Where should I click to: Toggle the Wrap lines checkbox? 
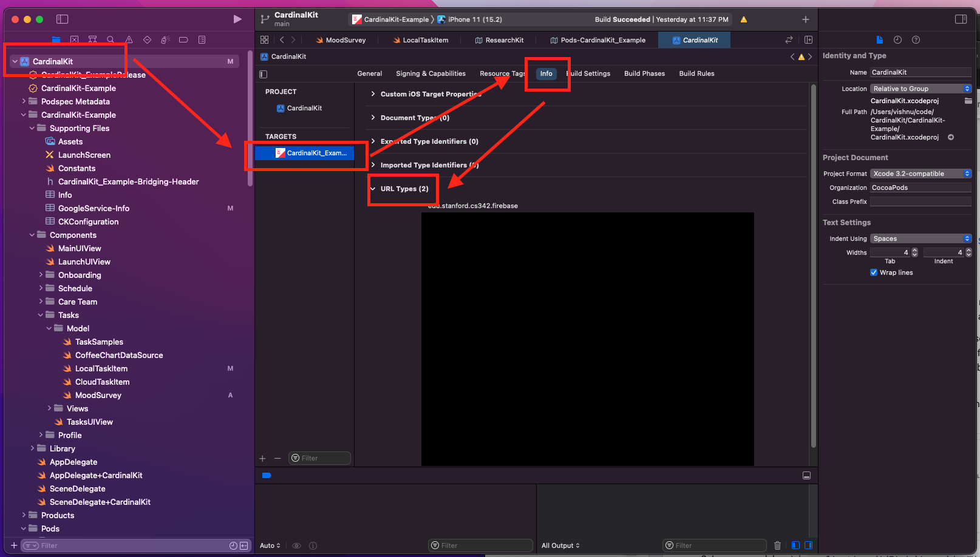874,272
